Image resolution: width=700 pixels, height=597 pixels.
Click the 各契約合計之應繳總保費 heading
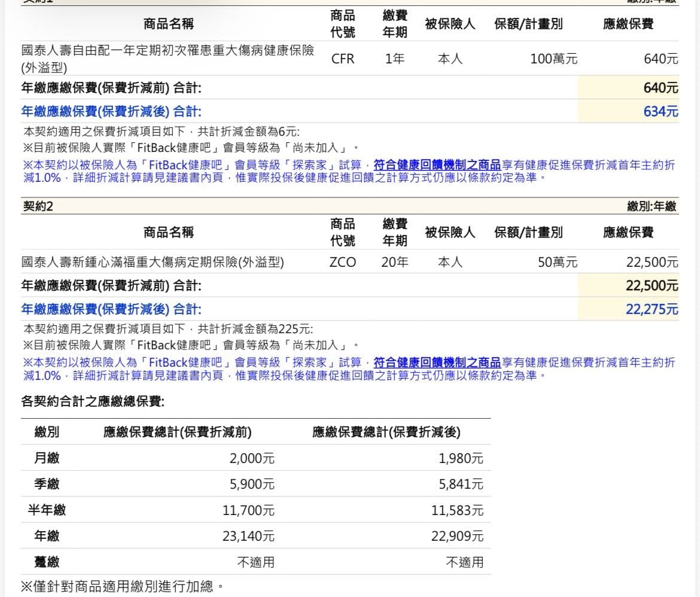tap(92, 401)
